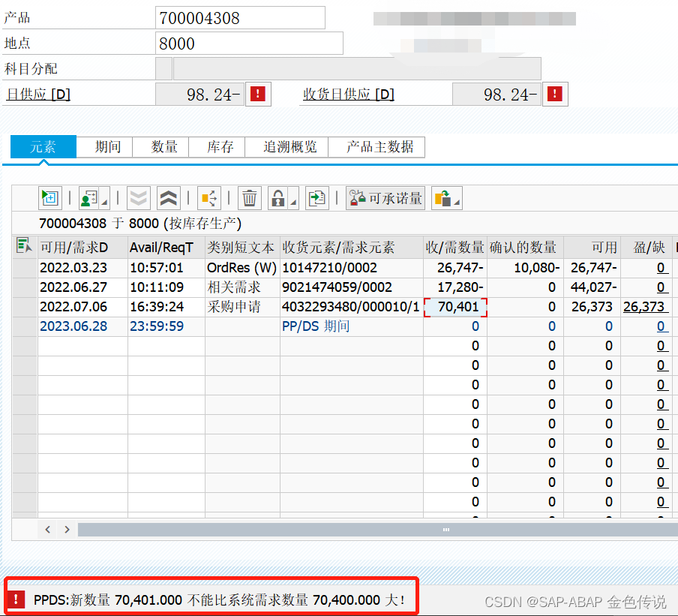678x616 pixels.
Task: Click the 10147210/0002 element cell
Action: pos(352,268)
